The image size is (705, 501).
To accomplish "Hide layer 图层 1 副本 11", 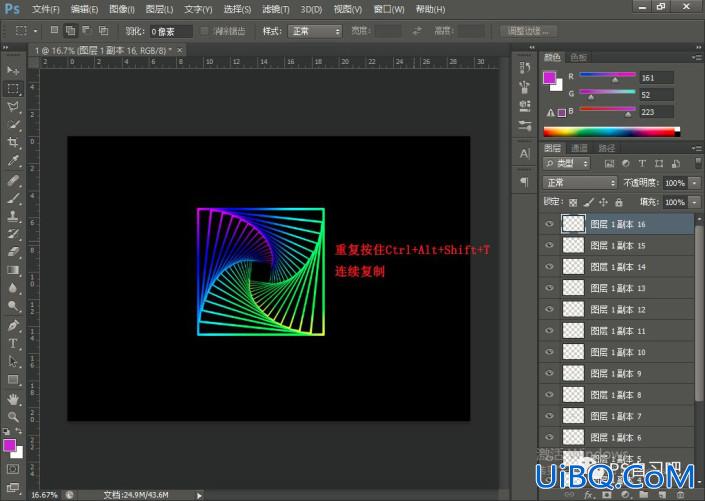I will (x=549, y=331).
